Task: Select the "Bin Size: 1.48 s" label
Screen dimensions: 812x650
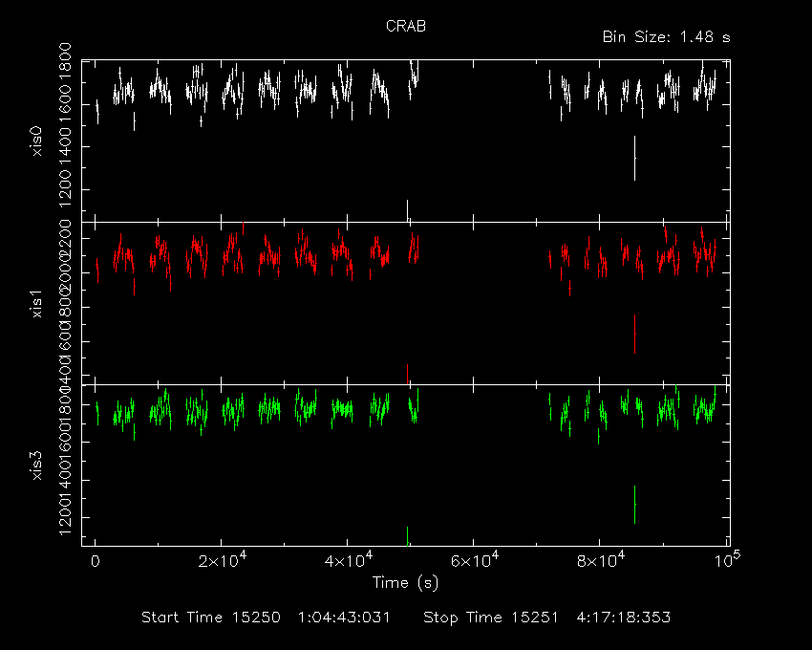Action: pos(667,37)
